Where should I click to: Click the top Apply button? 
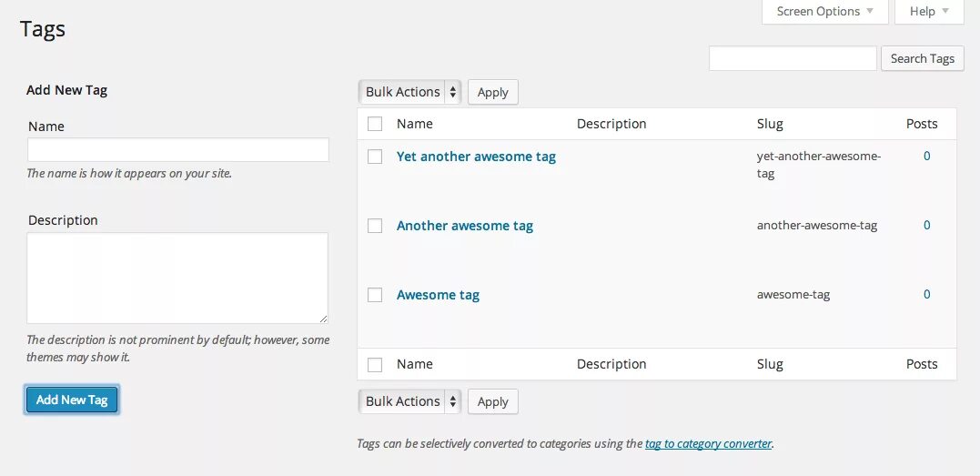[x=492, y=92]
